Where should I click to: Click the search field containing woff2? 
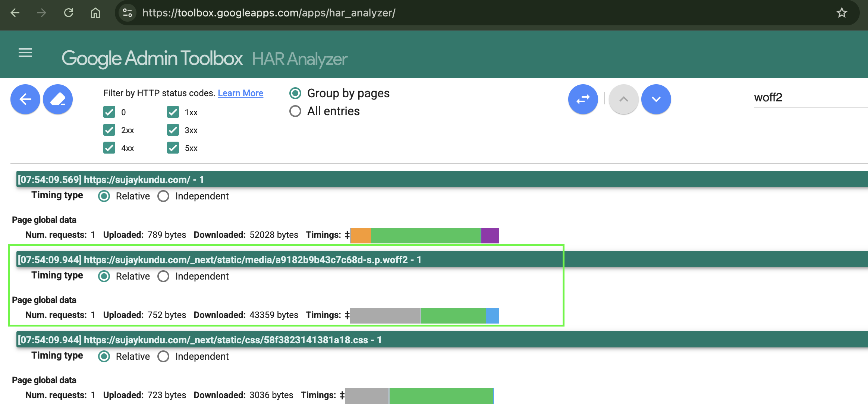[x=811, y=98]
